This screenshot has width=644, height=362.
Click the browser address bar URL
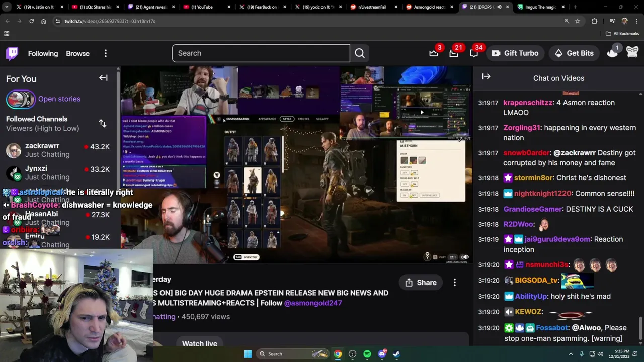(x=110, y=21)
